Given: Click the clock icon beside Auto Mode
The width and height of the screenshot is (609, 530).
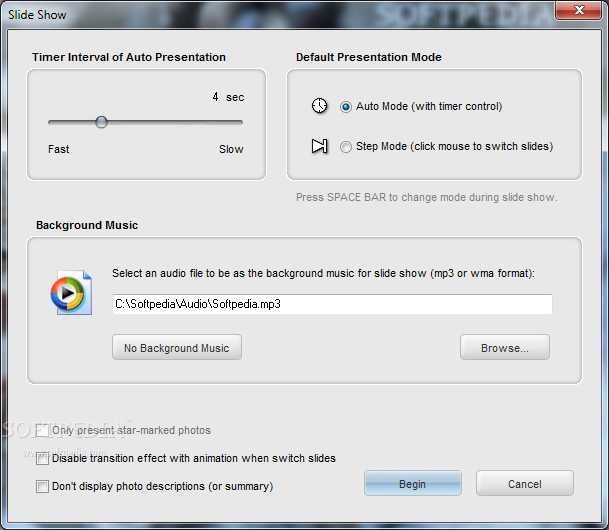Looking at the screenshot, I should pos(319,106).
